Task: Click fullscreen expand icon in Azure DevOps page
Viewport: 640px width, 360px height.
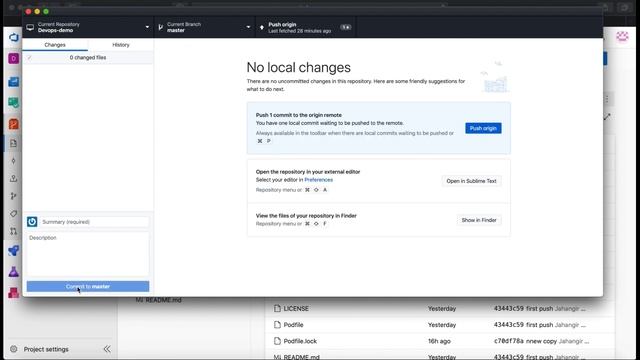Action: point(607,117)
